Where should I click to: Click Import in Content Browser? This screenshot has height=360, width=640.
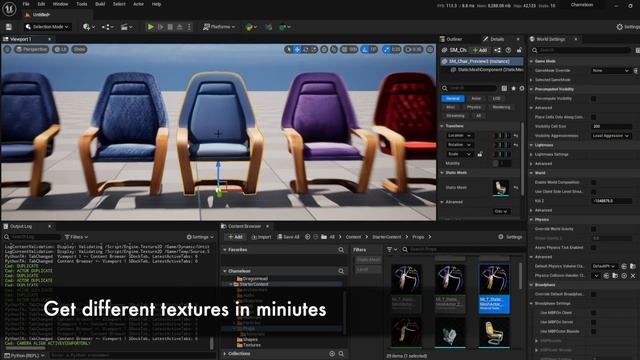pyautogui.click(x=261, y=237)
